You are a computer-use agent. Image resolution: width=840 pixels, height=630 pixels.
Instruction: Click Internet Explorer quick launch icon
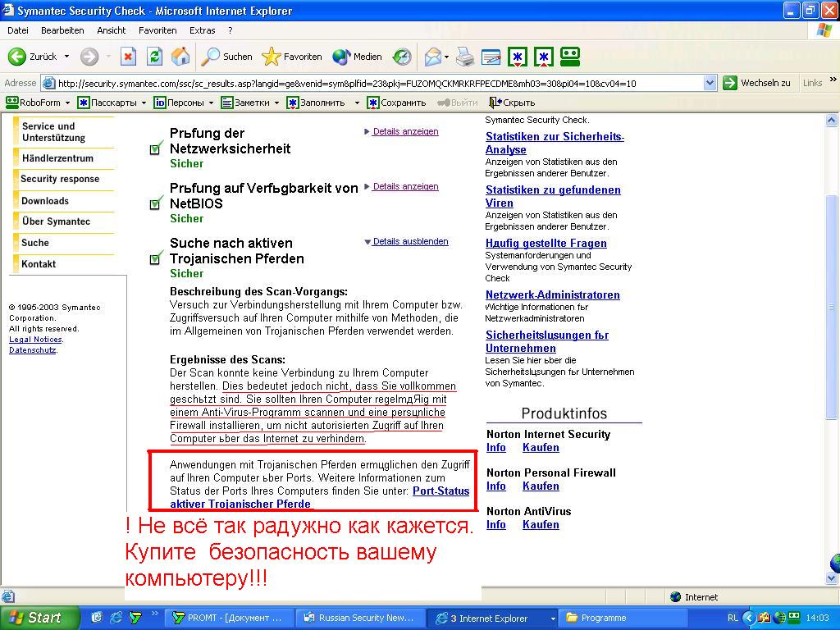pos(116,618)
